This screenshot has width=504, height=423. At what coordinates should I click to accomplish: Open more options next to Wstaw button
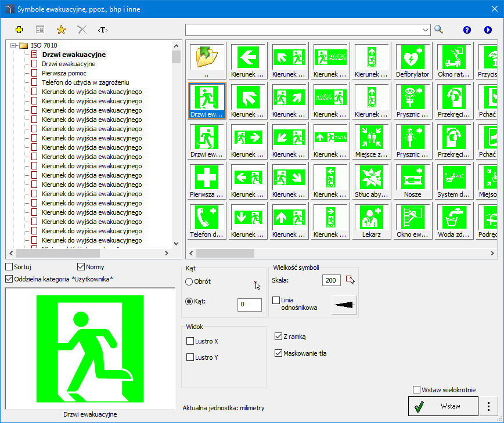(489, 407)
